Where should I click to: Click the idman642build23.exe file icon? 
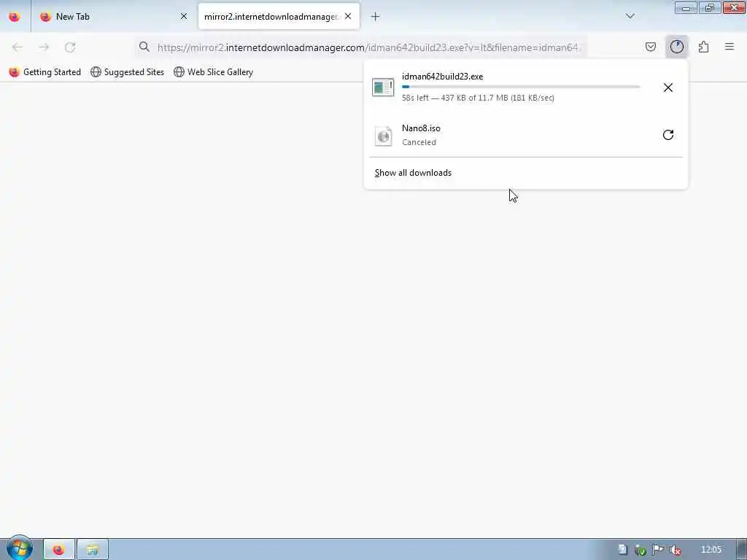click(x=383, y=87)
